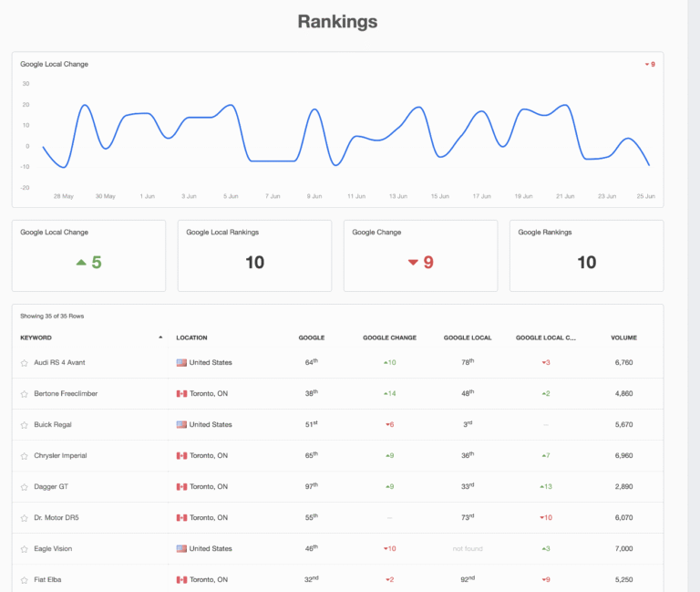Click the US flag in Audi RS 4 Avant row
The image size is (700, 592).
click(181, 362)
